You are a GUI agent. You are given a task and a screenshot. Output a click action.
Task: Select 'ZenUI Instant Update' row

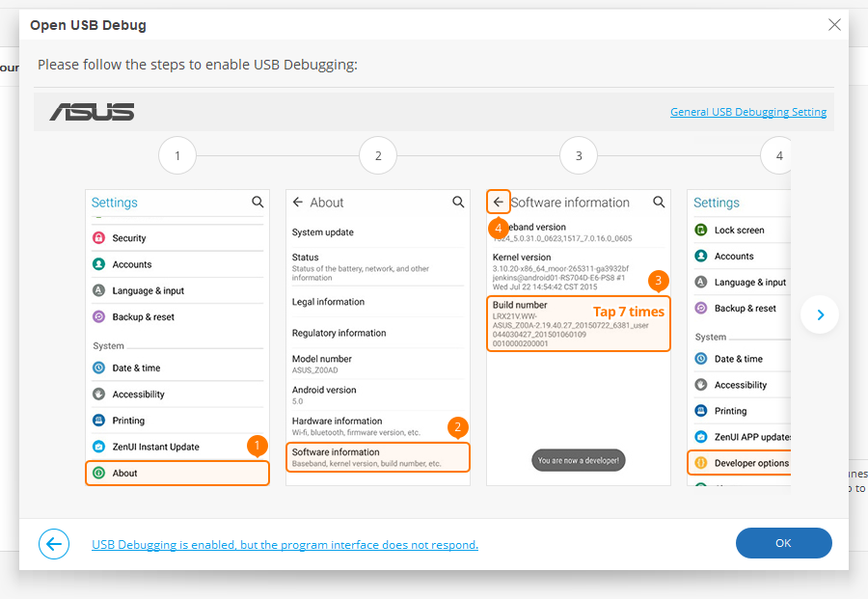pyautogui.click(x=177, y=447)
